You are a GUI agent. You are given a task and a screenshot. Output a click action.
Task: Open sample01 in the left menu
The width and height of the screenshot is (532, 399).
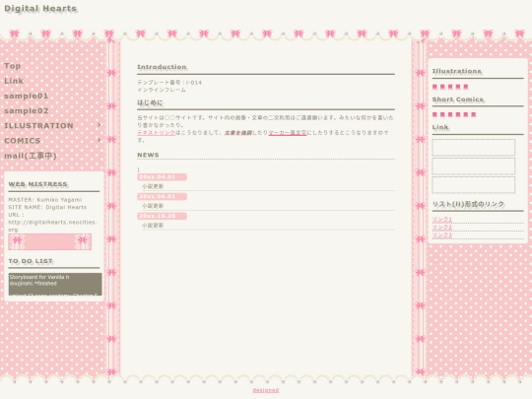[27, 96]
